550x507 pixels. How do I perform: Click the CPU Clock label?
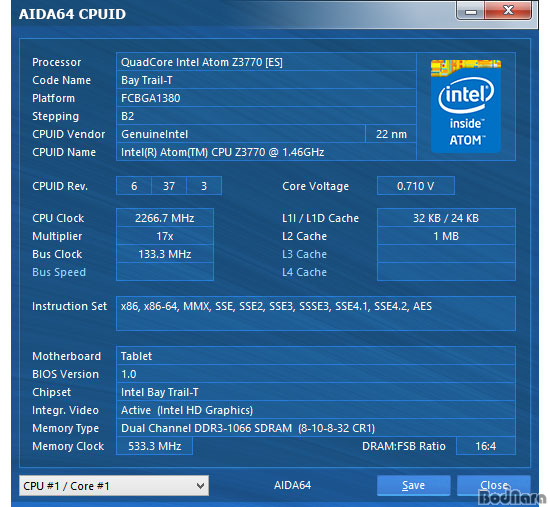pos(58,218)
